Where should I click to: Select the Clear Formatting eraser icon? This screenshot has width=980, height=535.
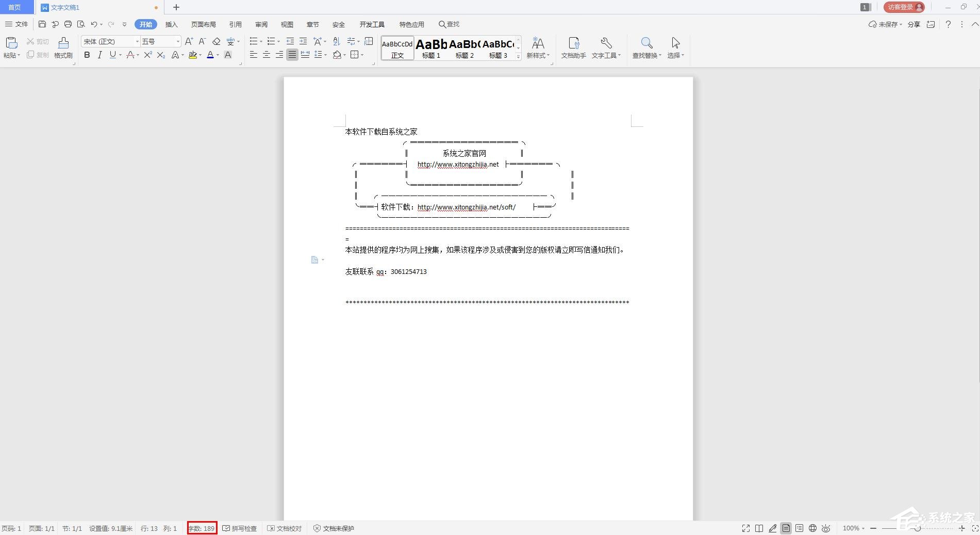216,41
